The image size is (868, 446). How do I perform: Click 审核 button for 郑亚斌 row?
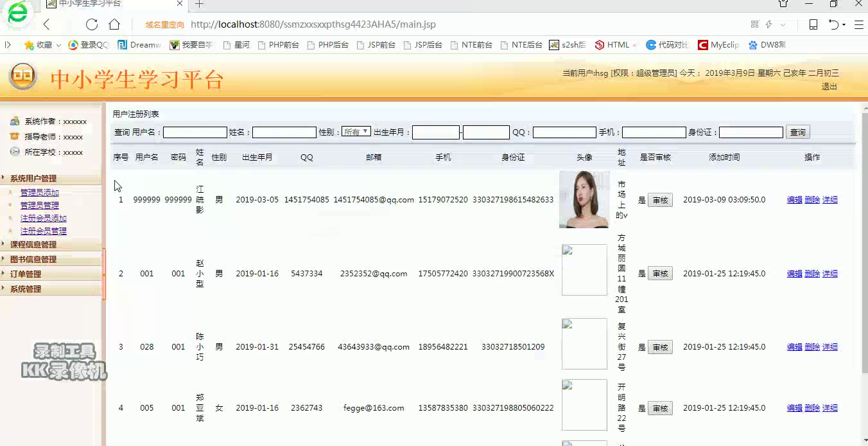coord(660,409)
